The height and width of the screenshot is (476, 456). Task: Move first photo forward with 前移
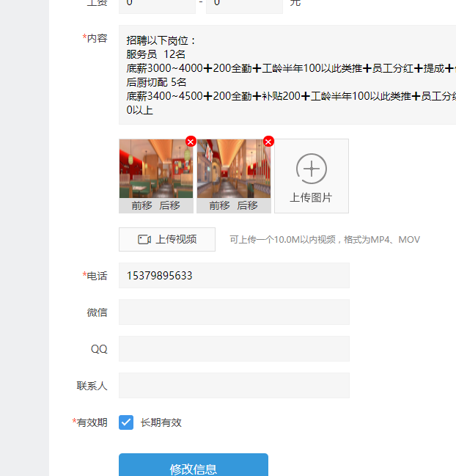coord(141,205)
